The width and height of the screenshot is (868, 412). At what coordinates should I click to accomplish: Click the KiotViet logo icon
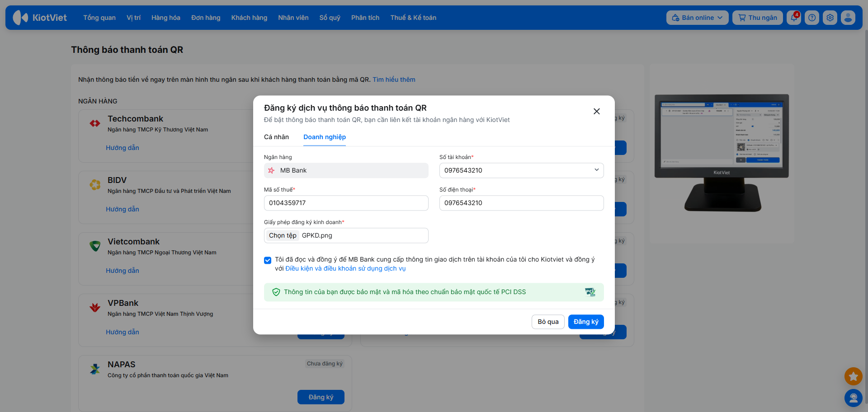(x=21, y=18)
